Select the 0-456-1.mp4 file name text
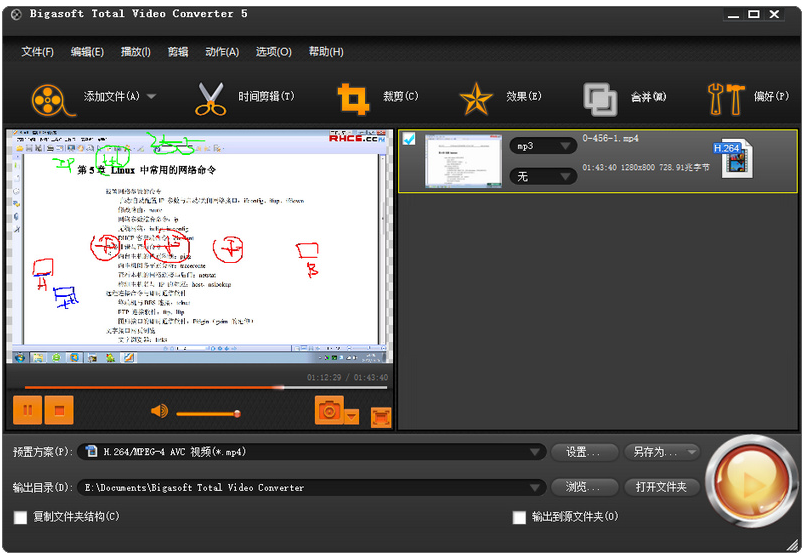 [x=610, y=138]
